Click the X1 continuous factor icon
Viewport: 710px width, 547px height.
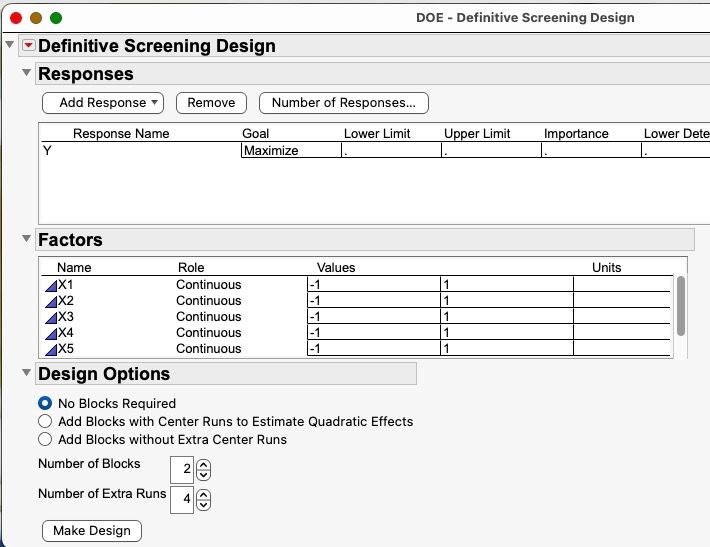(x=51, y=285)
